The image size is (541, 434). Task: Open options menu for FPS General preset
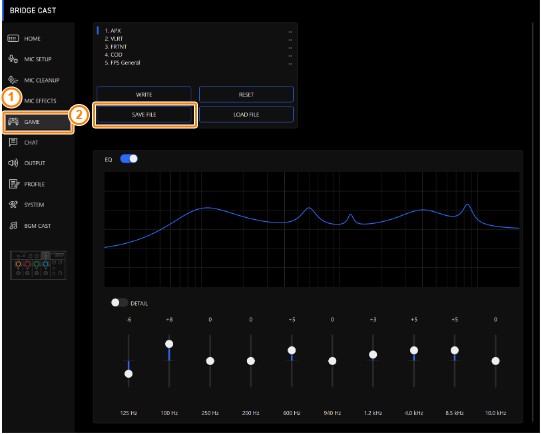click(290, 63)
